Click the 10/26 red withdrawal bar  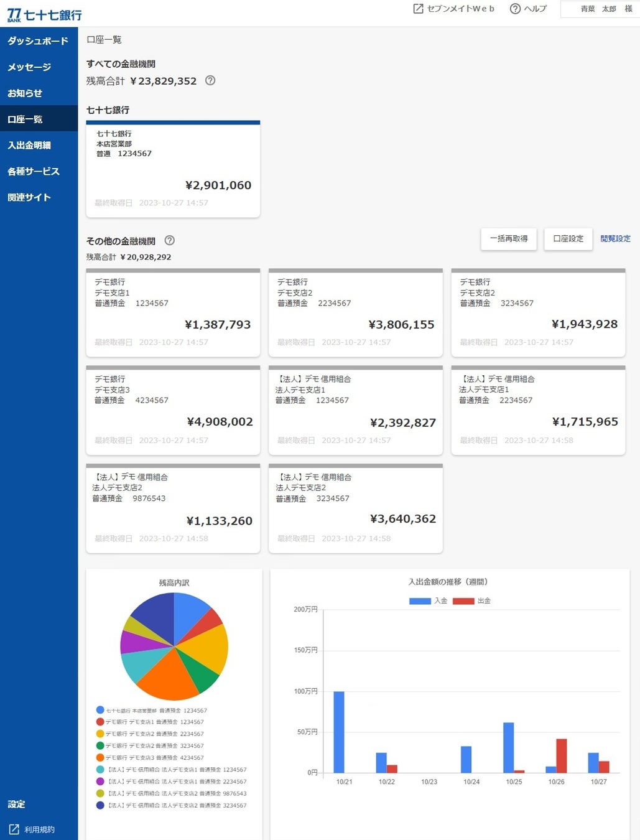(x=561, y=756)
